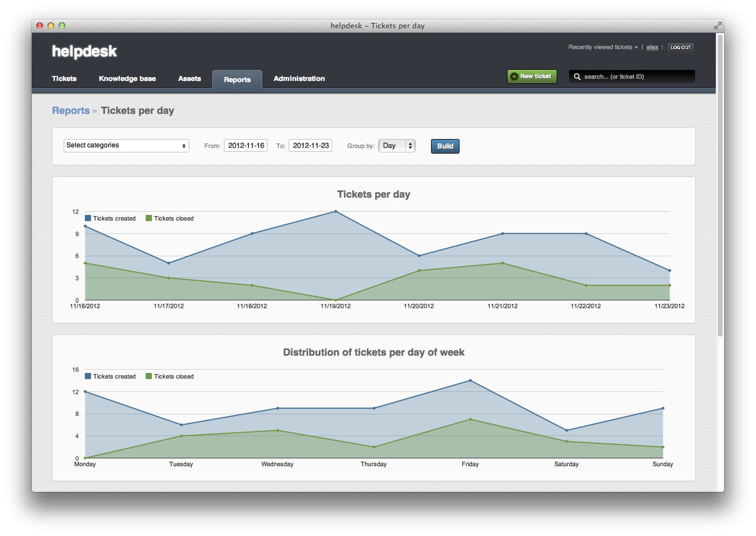Image resolution: width=756 pixels, height=536 pixels.
Task: Click the Friday created peak point
Action: (470, 380)
